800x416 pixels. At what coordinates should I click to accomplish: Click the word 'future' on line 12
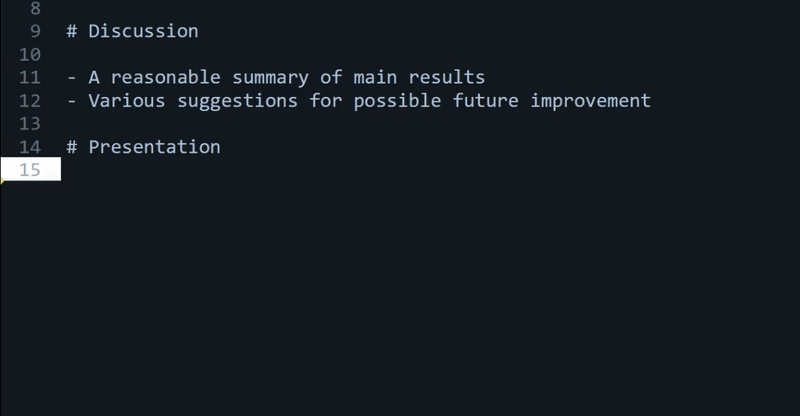[x=485, y=101]
